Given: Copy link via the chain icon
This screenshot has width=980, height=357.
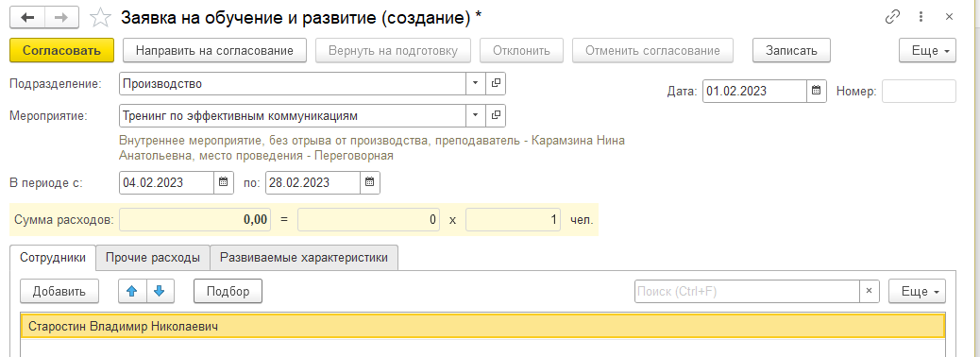Looking at the screenshot, I should coord(892,17).
